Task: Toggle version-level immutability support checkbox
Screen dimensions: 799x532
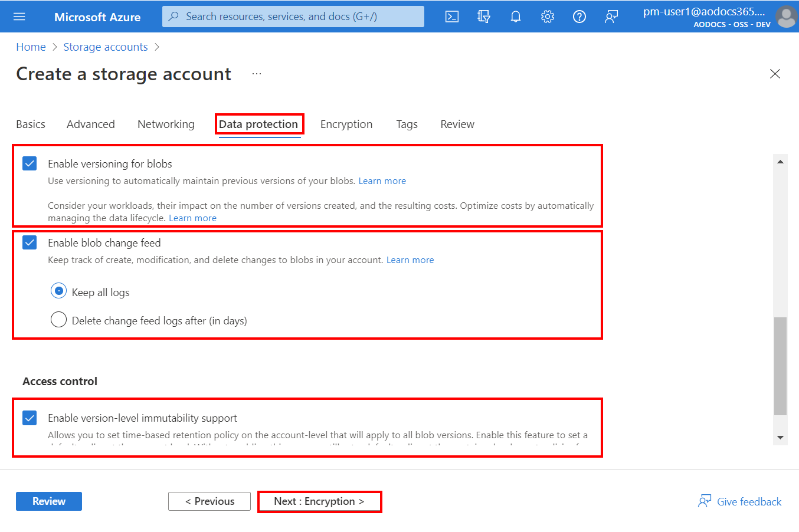Action: [x=30, y=418]
